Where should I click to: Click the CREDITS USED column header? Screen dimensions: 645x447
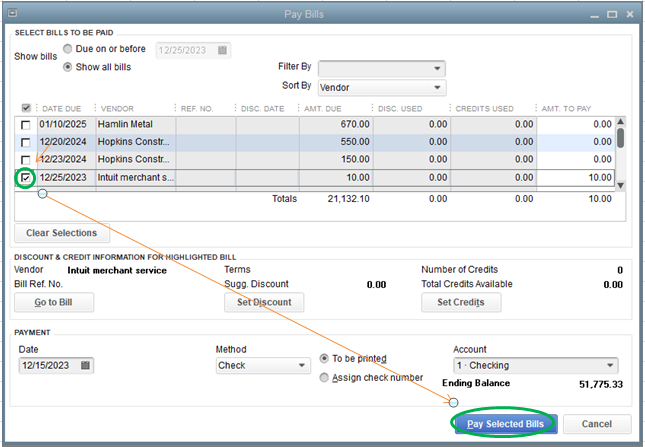[485, 109]
